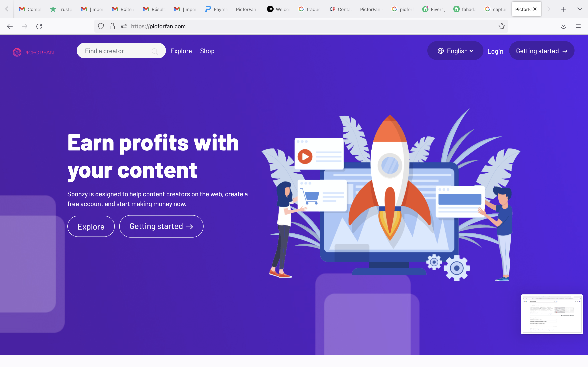Screen dimensions: 588x367
Task: Click the Login link
Action: pyautogui.click(x=495, y=51)
